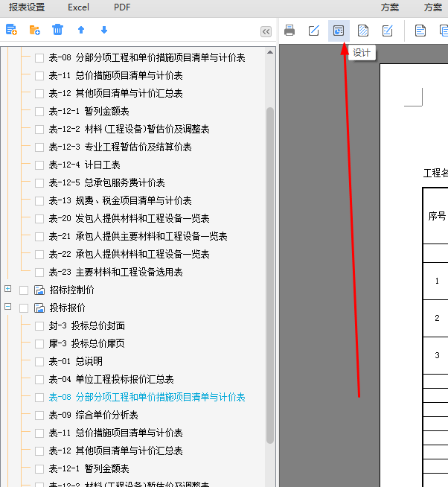
Task: Collapse the 投标报价 tree node
Action: pos(7,307)
